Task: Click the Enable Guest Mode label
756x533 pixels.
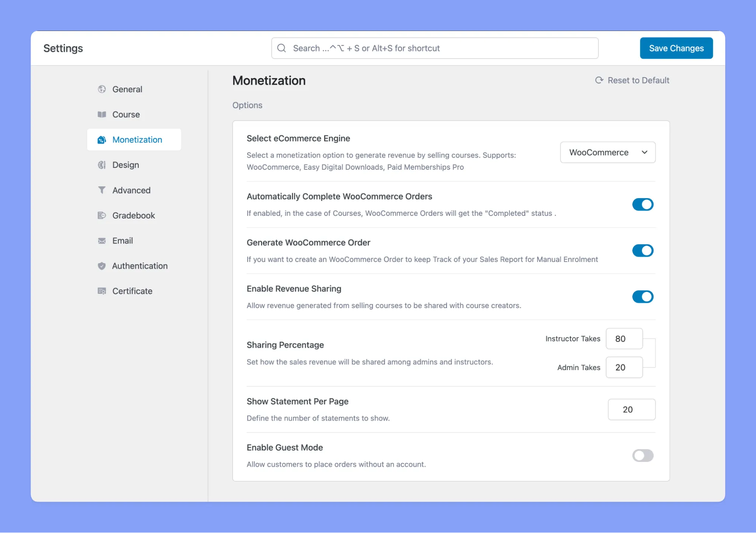Action: click(x=285, y=448)
